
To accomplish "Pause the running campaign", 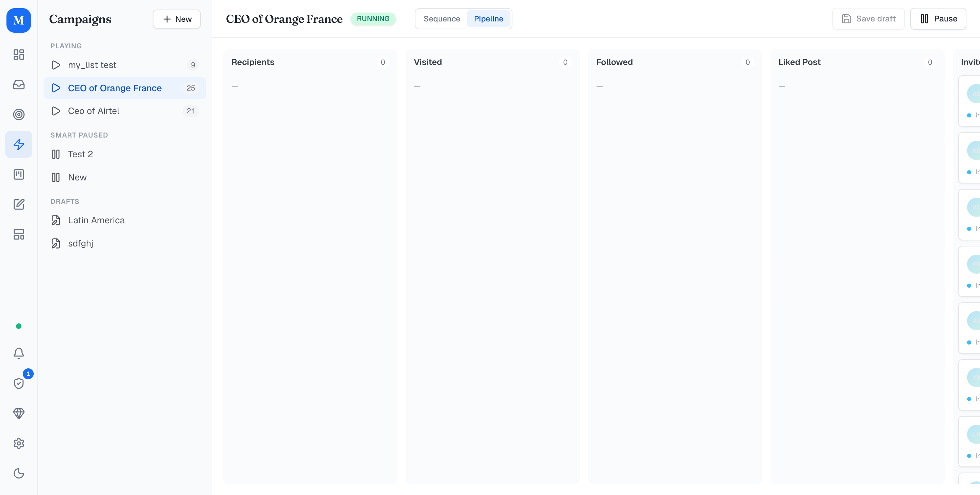I will click(x=938, y=19).
